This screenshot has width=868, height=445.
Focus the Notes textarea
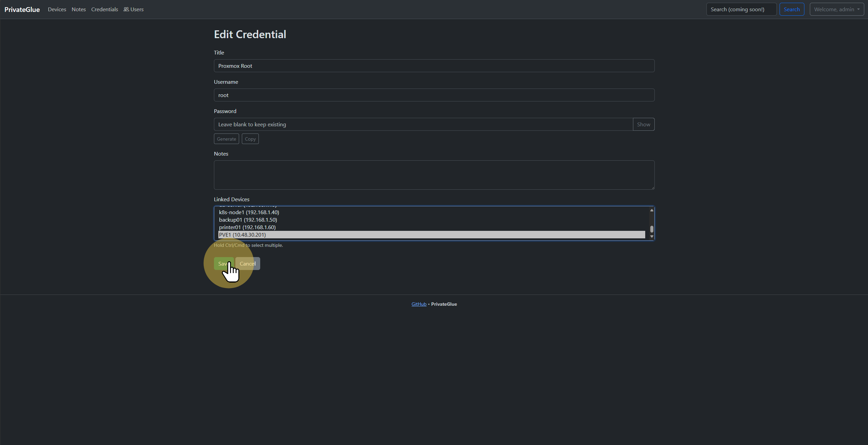[x=434, y=175]
